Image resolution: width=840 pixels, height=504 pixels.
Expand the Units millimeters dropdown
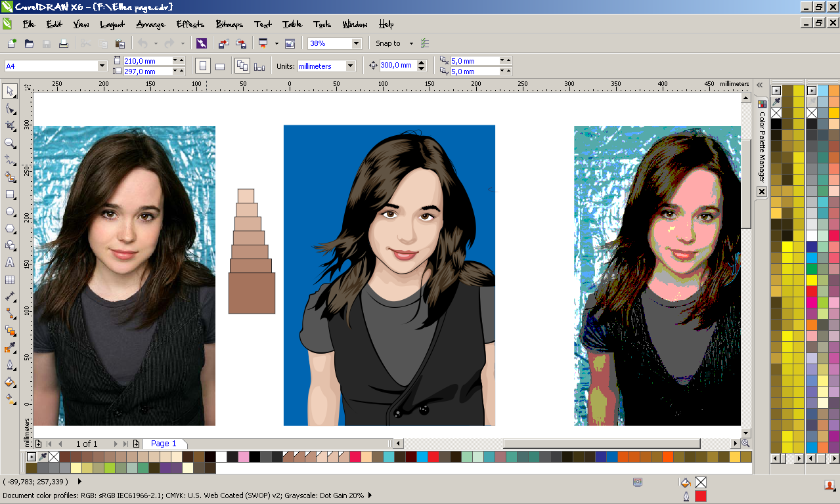click(x=350, y=66)
